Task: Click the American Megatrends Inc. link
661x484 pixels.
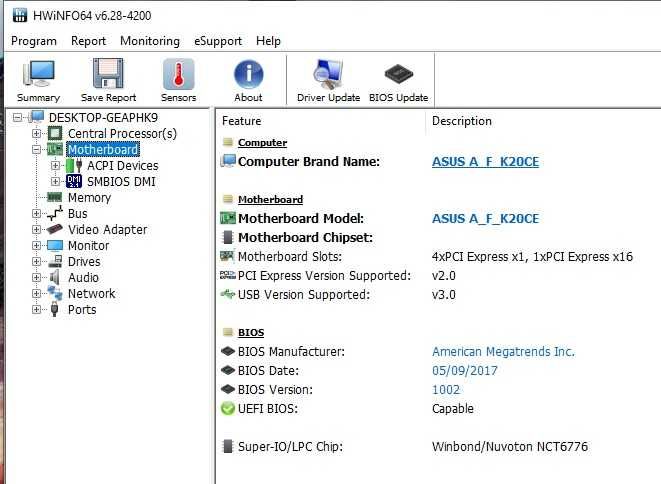Action: point(503,352)
